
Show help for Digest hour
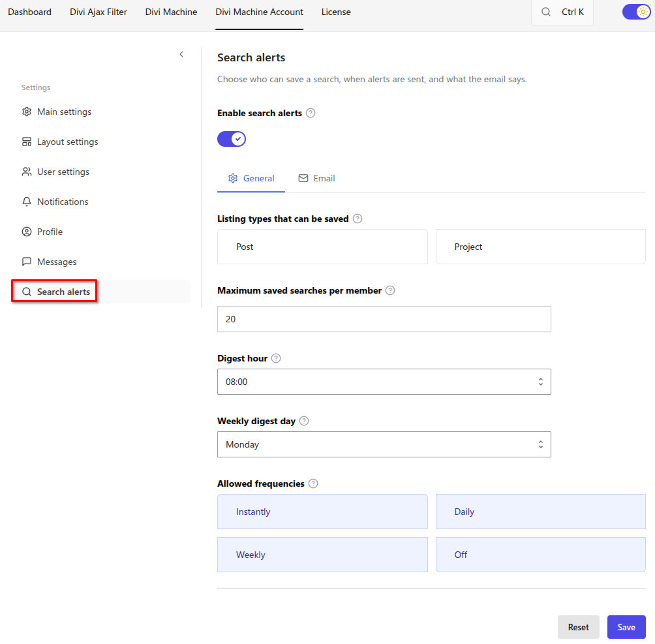tap(276, 358)
